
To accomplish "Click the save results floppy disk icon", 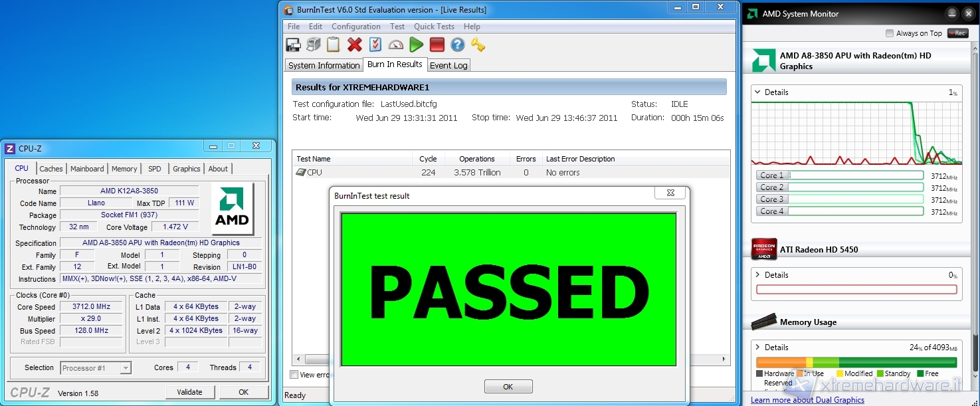I will tap(293, 45).
